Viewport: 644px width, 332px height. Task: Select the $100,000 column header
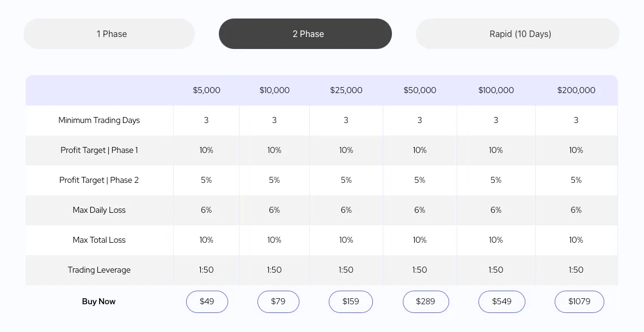pyautogui.click(x=496, y=90)
